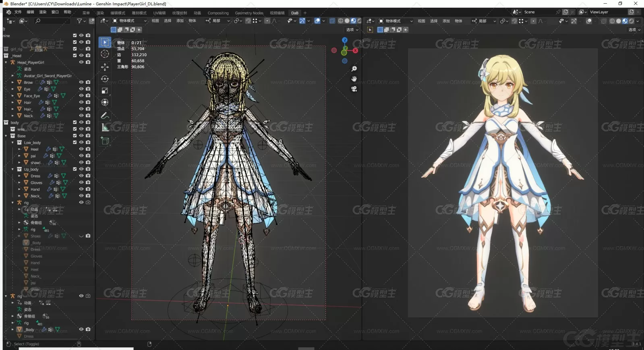Open 局部 orientation dropdown in left viewport
644x350 pixels.
pyautogui.click(x=218, y=21)
